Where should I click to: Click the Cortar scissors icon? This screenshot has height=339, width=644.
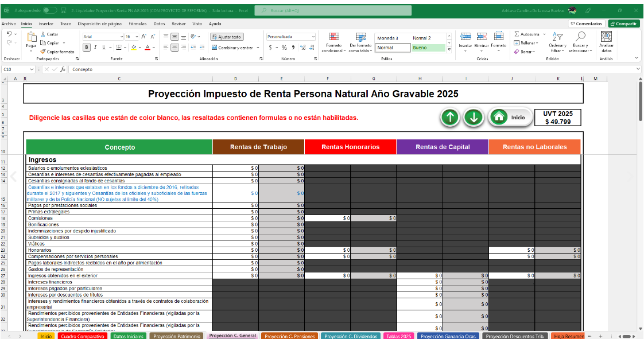point(43,34)
